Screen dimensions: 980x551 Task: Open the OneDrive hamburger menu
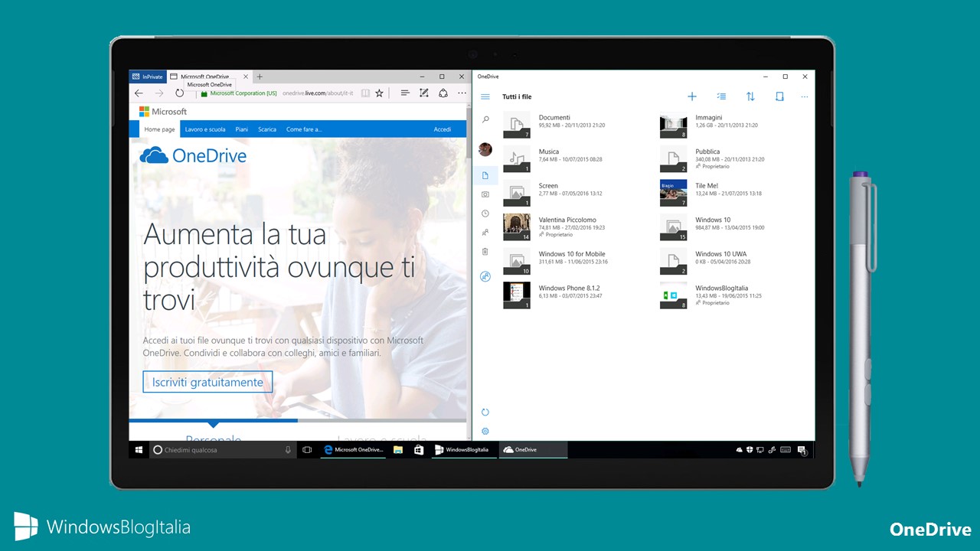click(485, 96)
